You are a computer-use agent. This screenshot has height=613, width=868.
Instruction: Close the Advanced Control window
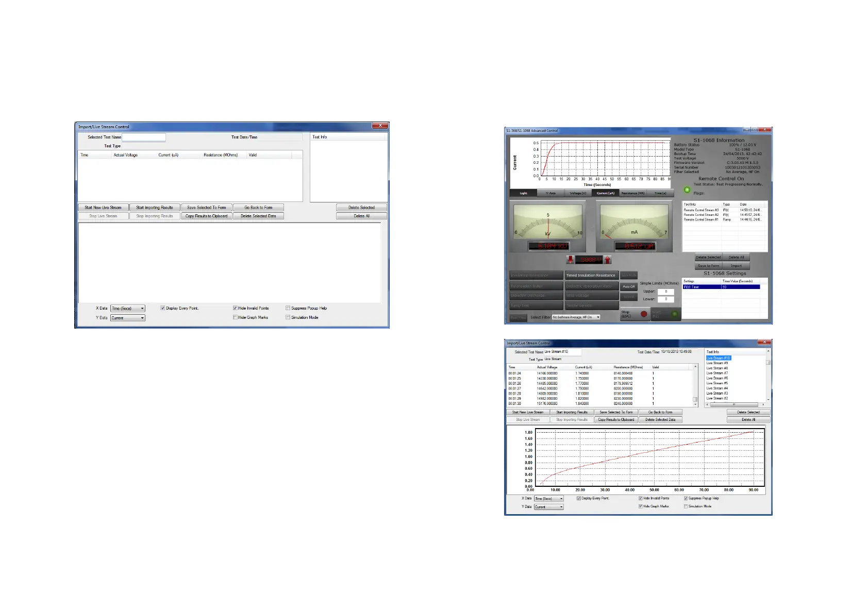765,130
